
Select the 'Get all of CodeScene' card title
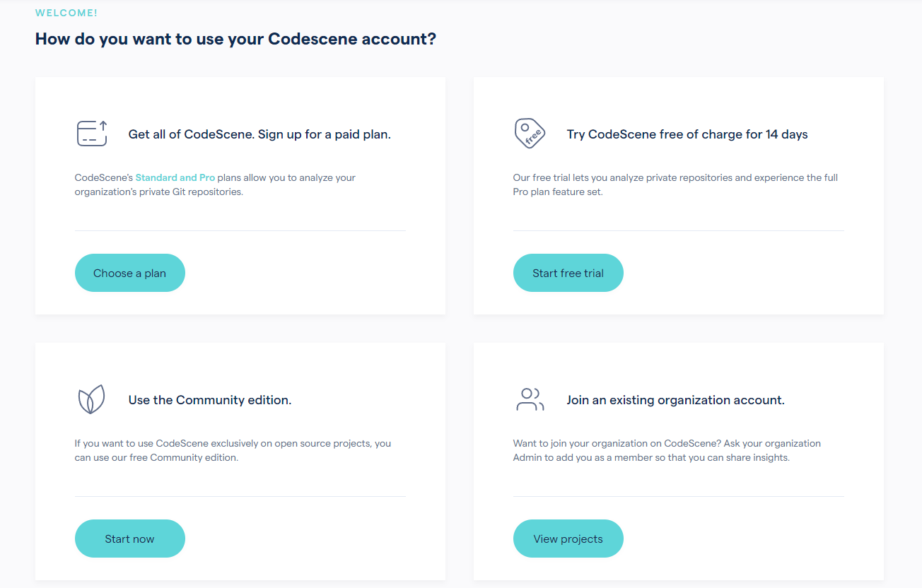[x=259, y=134]
